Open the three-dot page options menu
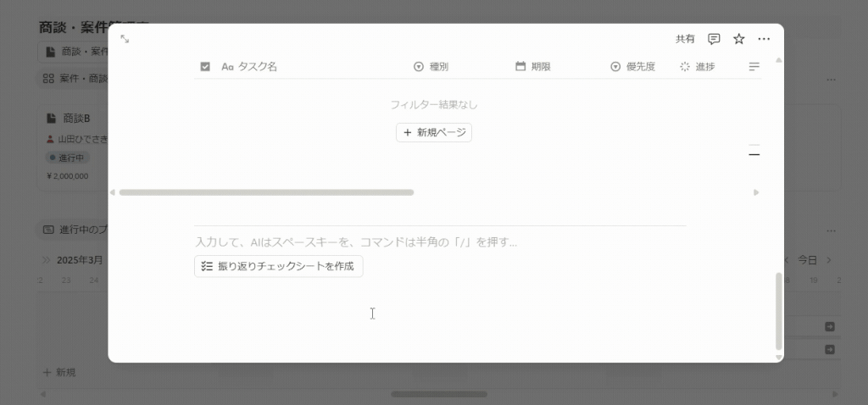The height and width of the screenshot is (405, 868). 764,39
